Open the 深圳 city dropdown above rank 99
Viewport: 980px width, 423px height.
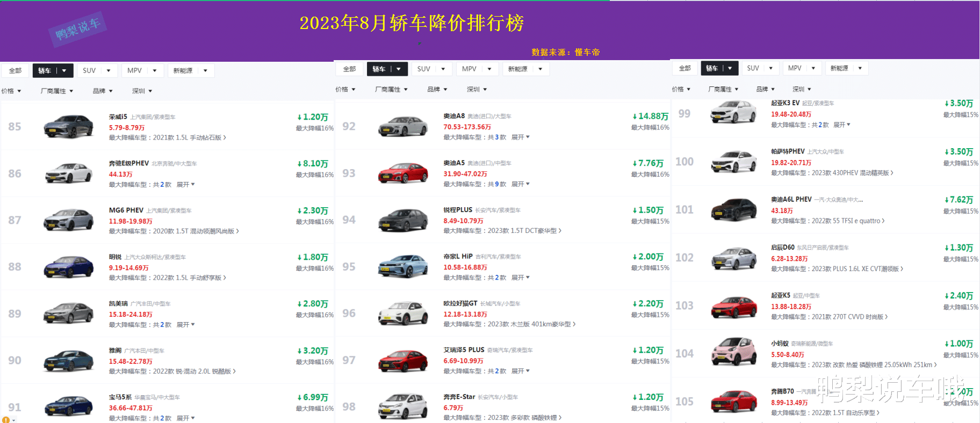click(x=802, y=89)
